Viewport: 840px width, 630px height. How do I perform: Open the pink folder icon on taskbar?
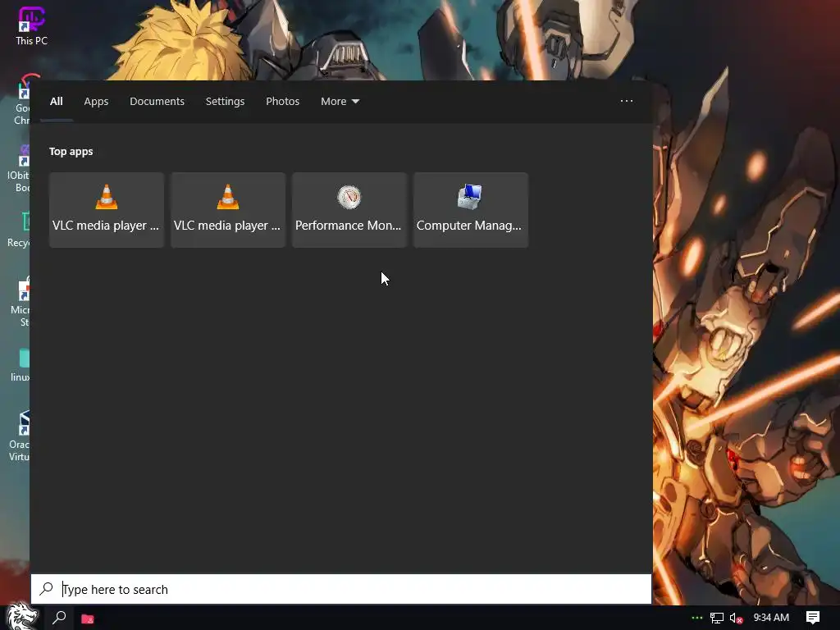click(x=87, y=619)
